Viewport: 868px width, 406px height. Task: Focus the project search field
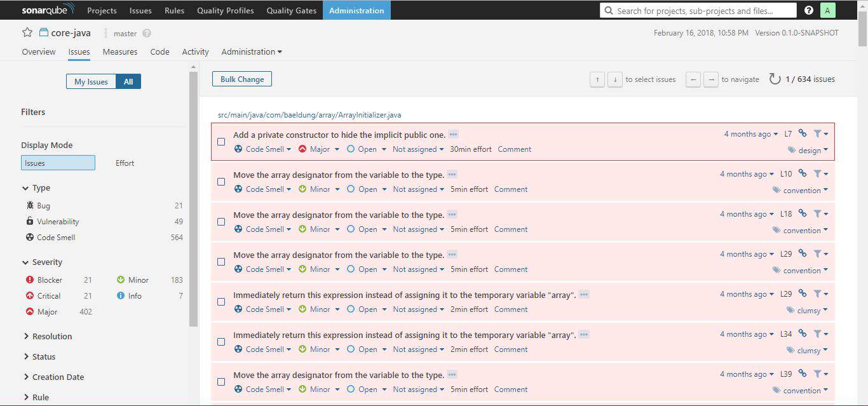click(698, 10)
